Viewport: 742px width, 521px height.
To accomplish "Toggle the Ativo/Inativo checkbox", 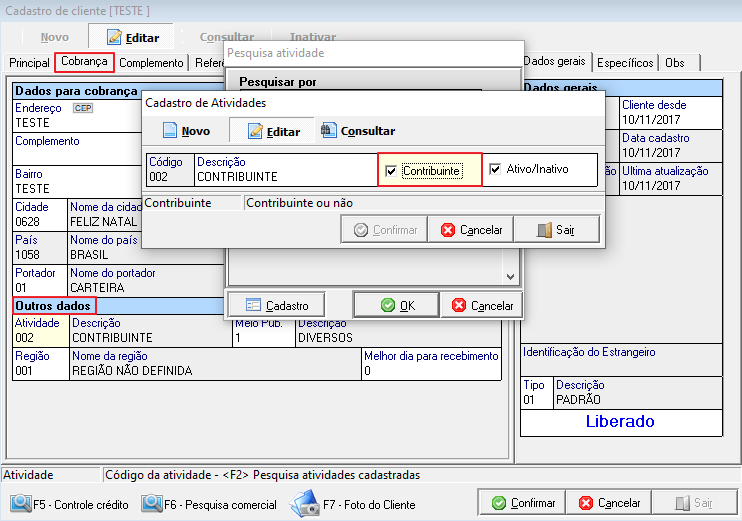I will (495, 170).
